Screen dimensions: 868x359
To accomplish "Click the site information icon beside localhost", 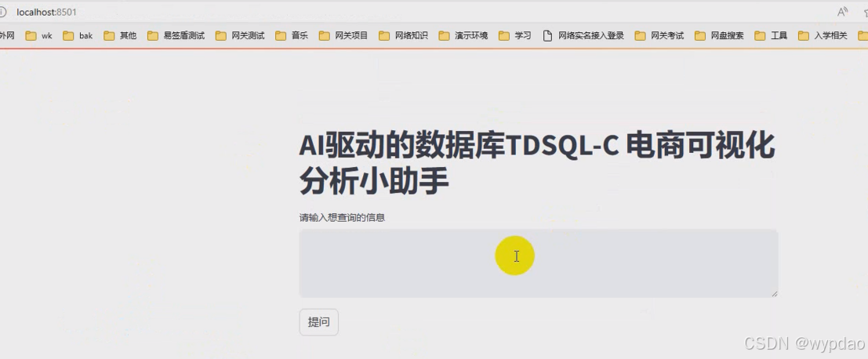I will point(3,13).
